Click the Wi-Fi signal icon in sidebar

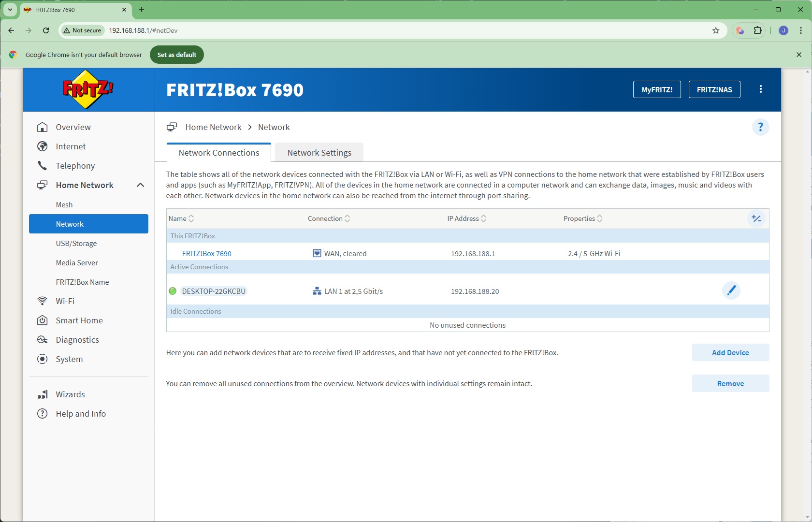pyautogui.click(x=43, y=301)
